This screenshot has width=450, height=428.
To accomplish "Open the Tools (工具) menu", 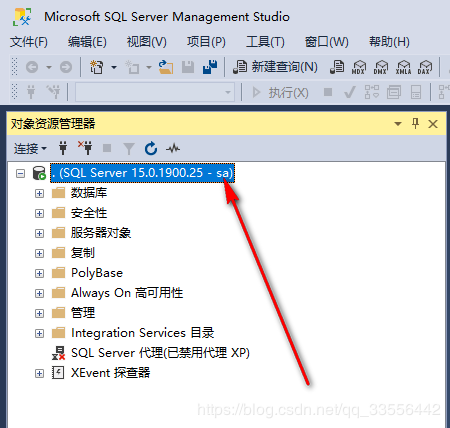I will coord(265,42).
